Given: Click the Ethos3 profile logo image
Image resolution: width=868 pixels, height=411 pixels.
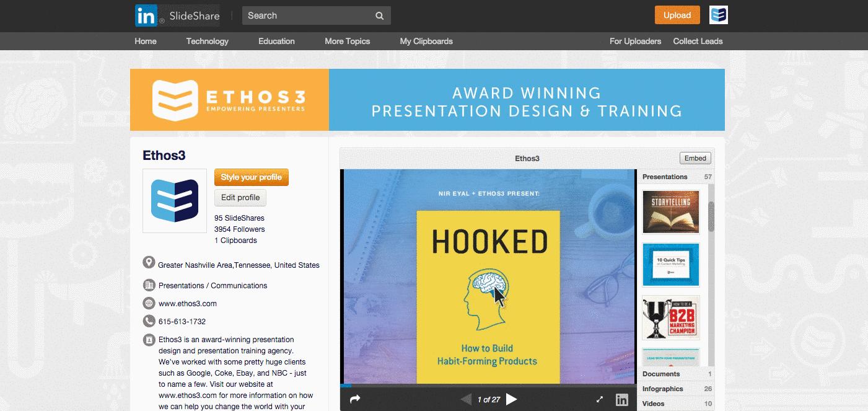Looking at the screenshot, I should pyautogui.click(x=175, y=201).
